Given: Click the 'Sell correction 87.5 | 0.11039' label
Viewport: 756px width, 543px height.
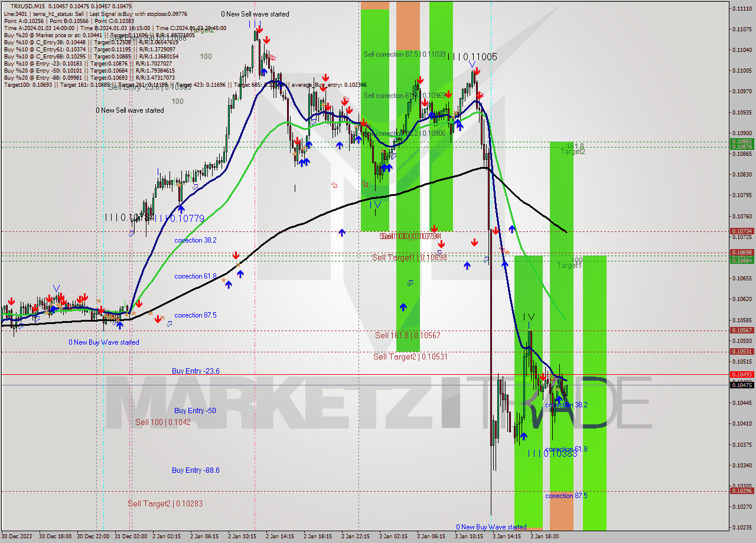Looking at the screenshot, I should coord(405,54).
